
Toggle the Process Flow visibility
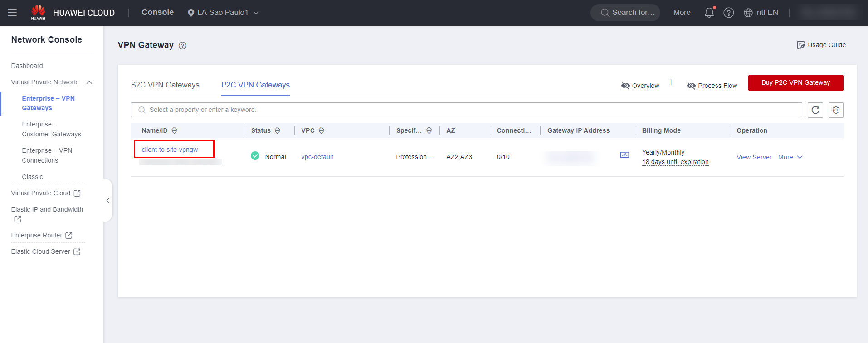[712, 86]
